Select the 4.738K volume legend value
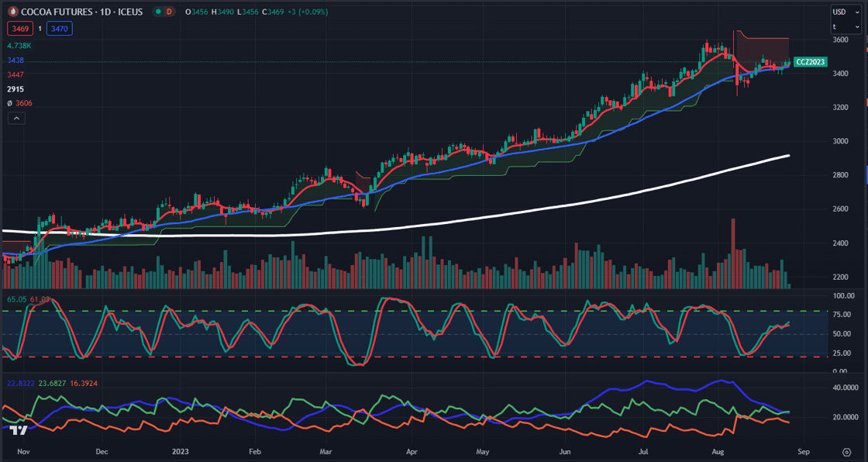 point(19,46)
